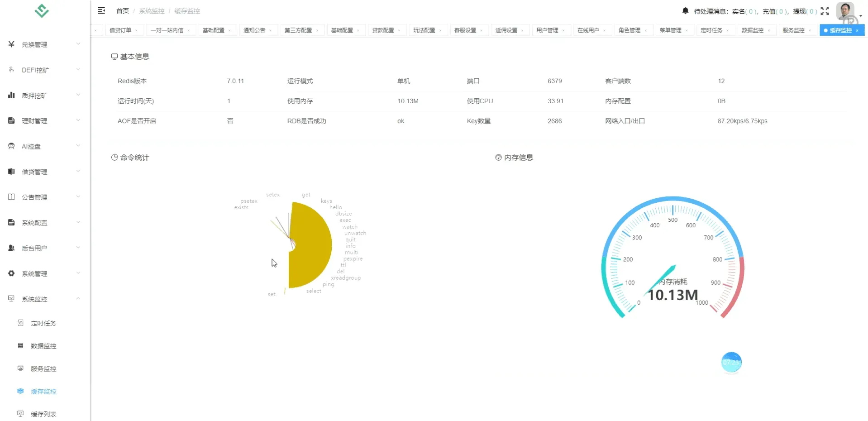The image size is (868, 421).
Task: Open 缓存列表 via its sidebar icon
Action: point(20,413)
